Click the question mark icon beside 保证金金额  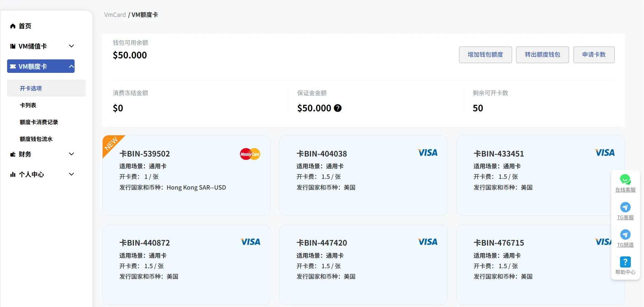pyautogui.click(x=338, y=108)
